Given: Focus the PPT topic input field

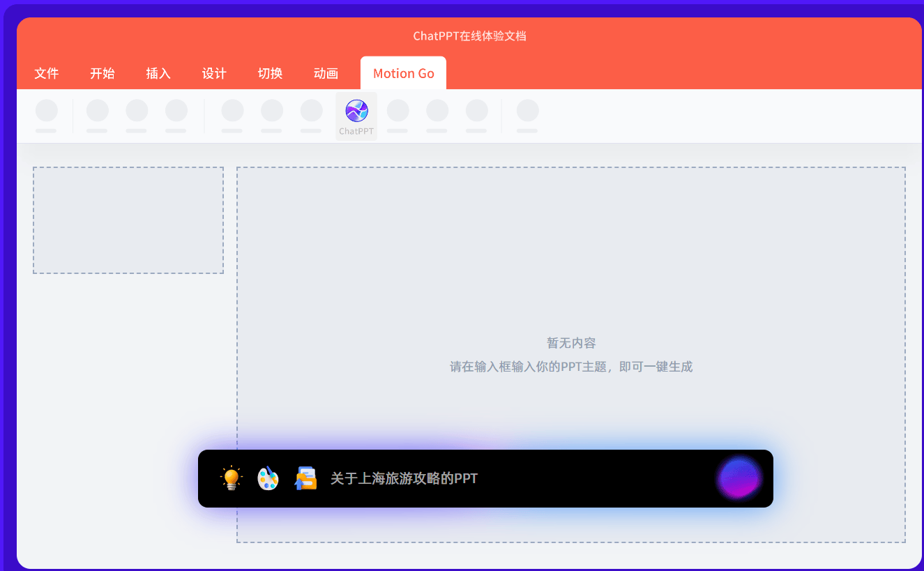Looking at the screenshot, I should tap(516, 478).
